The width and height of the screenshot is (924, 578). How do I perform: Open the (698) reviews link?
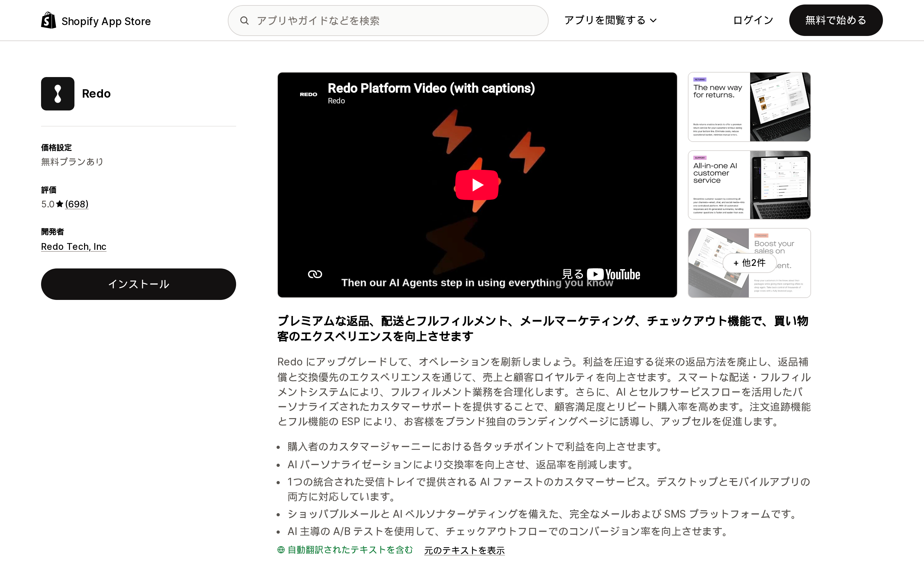pyautogui.click(x=77, y=204)
